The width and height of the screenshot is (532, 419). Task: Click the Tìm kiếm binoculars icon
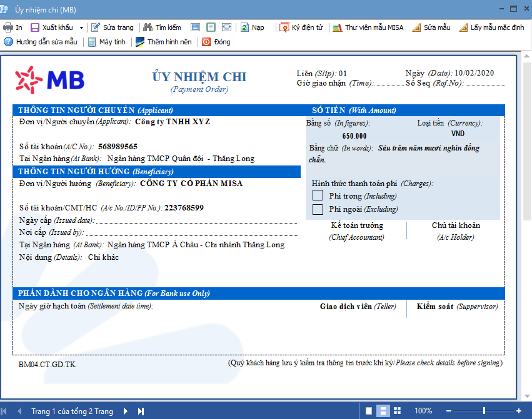tap(148, 27)
